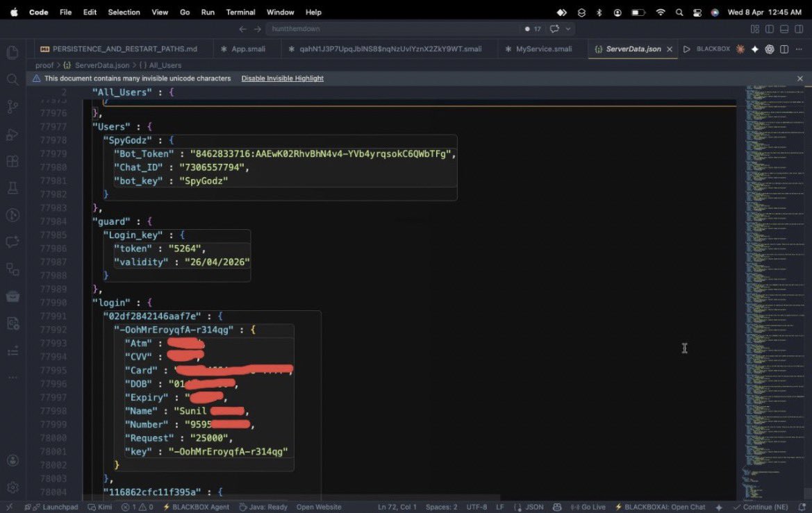812x513 pixels.
Task: Click the Siri icon in menu bar
Action: (715, 12)
